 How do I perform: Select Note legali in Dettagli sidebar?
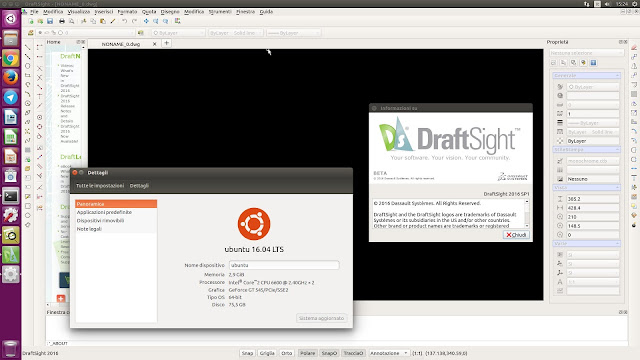pyautogui.click(x=89, y=229)
